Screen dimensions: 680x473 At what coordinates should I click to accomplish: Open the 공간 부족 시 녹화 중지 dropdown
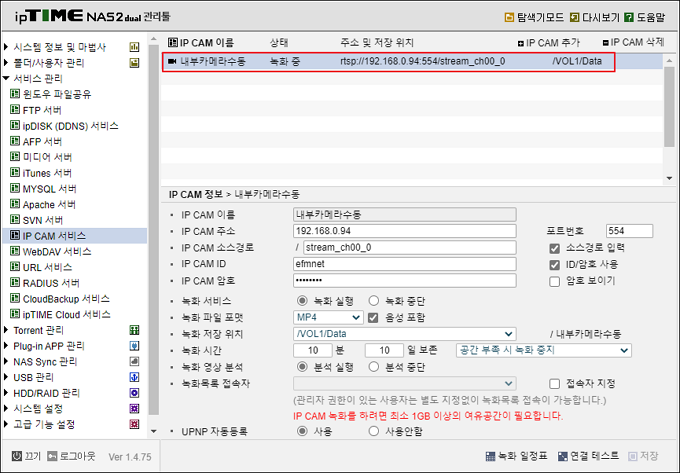point(544,350)
